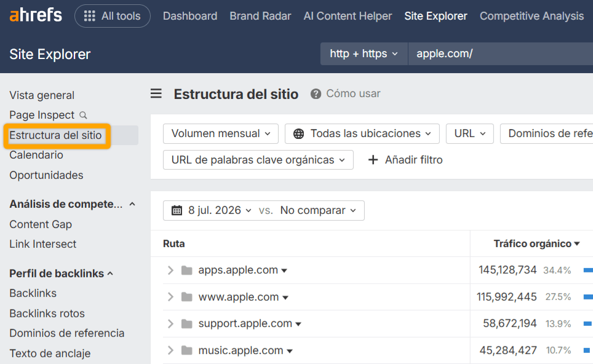593x364 pixels.
Task: Click the globe icon in locations filter
Action: (299, 134)
